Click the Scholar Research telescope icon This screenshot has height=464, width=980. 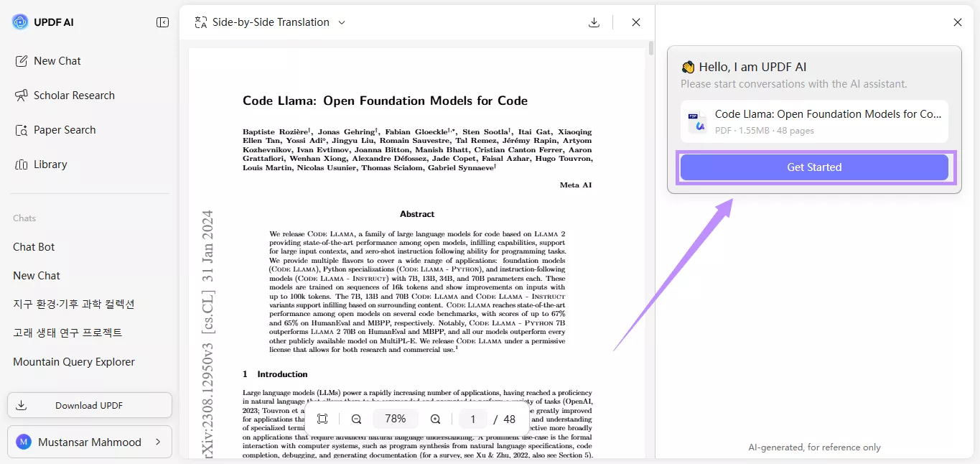pyautogui.click(x=22, y=96)
